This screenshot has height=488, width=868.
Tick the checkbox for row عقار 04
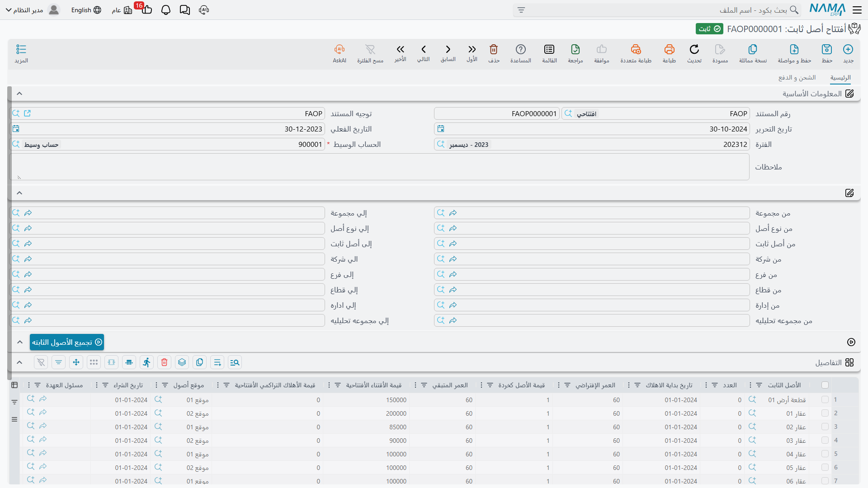tap(825, 454)
